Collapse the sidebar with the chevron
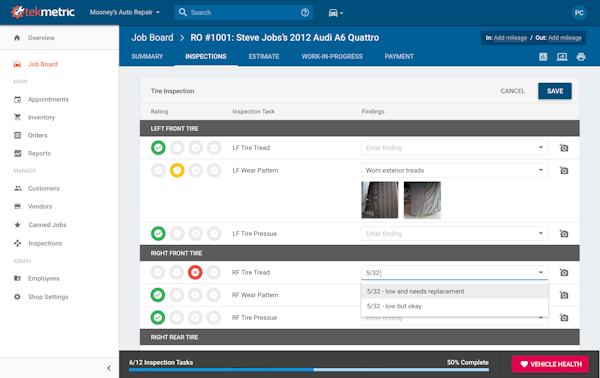600x378 pixels. 109,368
